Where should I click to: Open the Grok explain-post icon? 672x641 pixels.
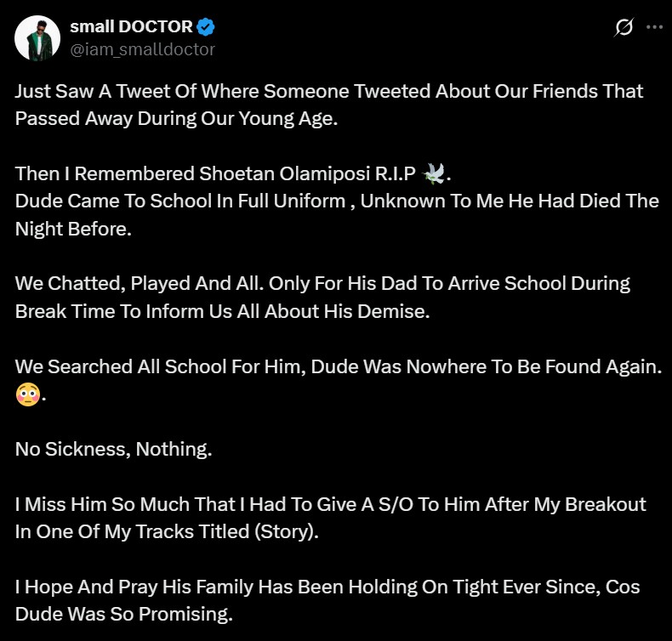(x=624, y=28)
